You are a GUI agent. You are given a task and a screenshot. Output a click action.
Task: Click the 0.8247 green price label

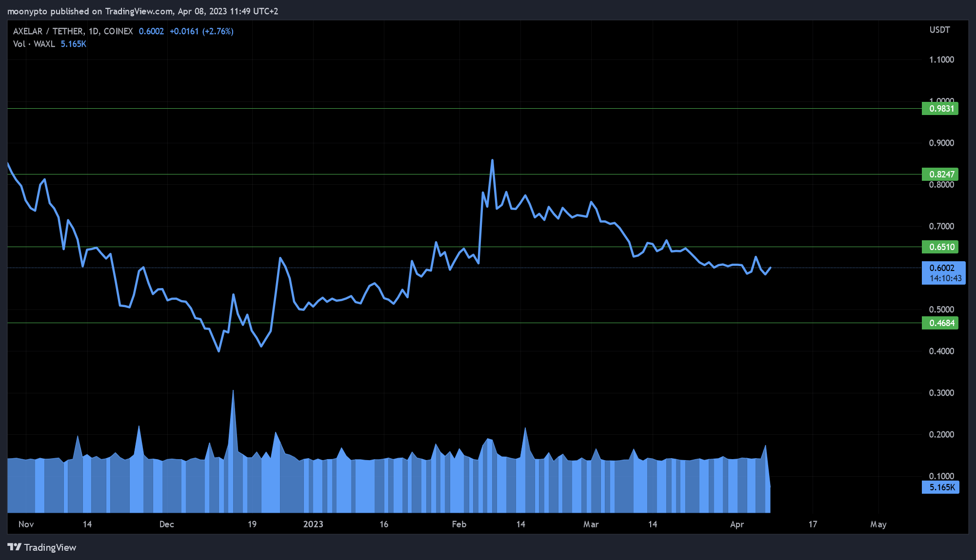(x=940, y=174)
